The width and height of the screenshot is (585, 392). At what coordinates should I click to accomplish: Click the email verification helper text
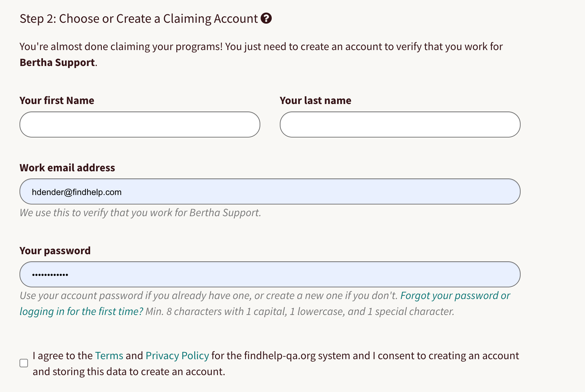[x=140, y=213]
